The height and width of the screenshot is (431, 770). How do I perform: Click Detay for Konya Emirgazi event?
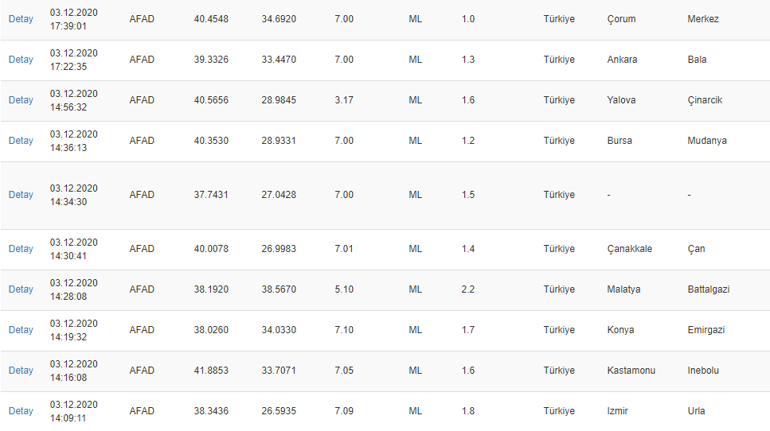pos(21,329)
